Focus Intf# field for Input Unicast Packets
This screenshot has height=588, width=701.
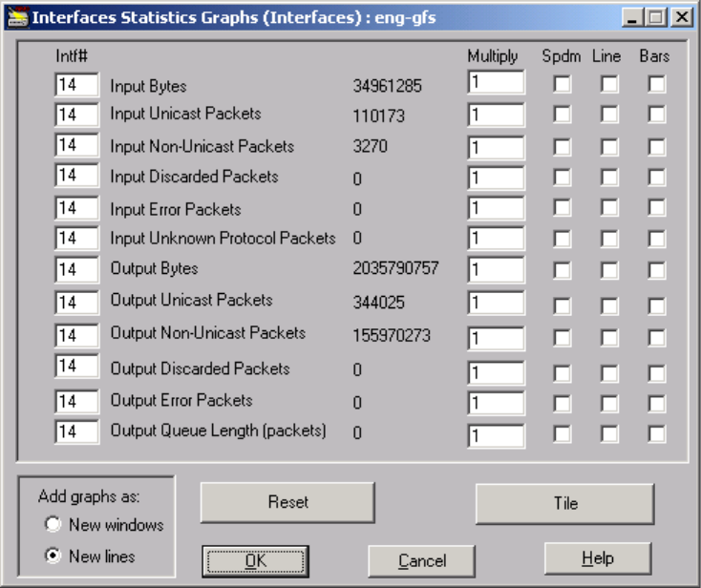tap(77, 115)
